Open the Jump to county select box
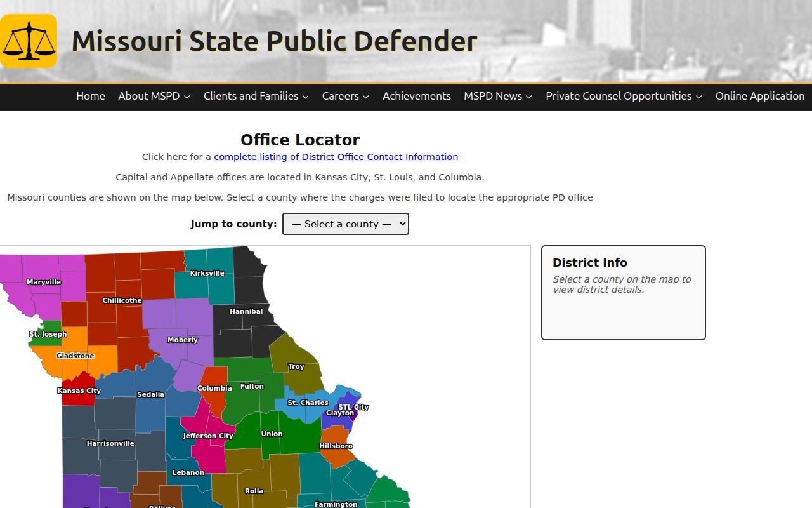This screenshot has width=812, height=508. click(x=346, y=224)
